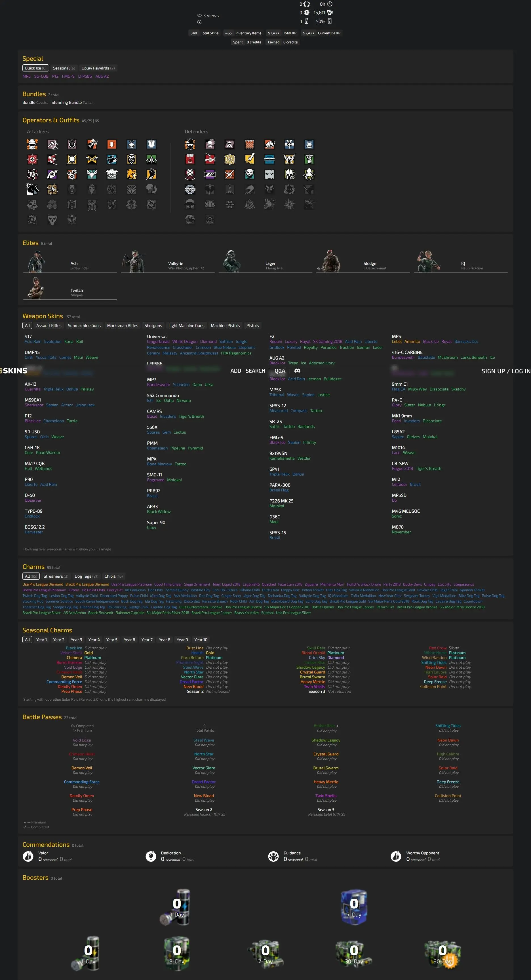Click the Caveira green defender icon

click(x=309, y=159)
